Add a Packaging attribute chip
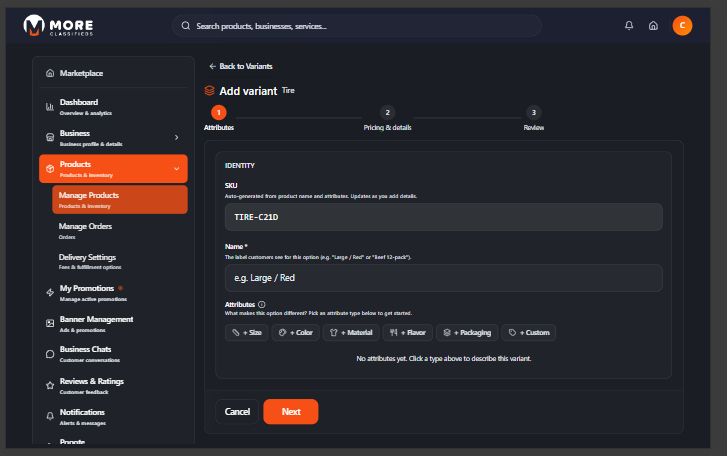This screenshot has height=456, width=727. pos(467,332)
